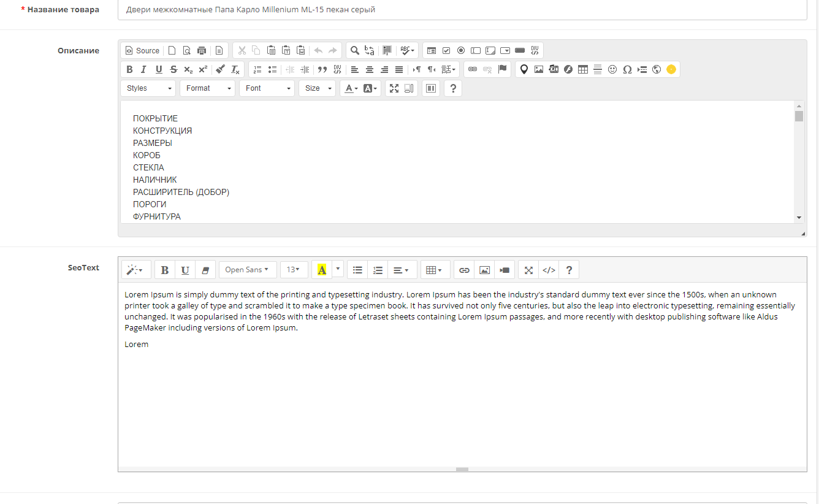Click the Source button in Описание editor
The height and width of the screenshot is (504, 819).
coord(142,51)
